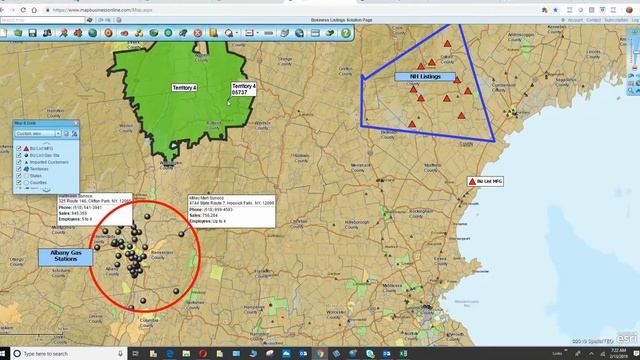
Task: Click the Biz List MFG legend box
Action: click(485, 181)
